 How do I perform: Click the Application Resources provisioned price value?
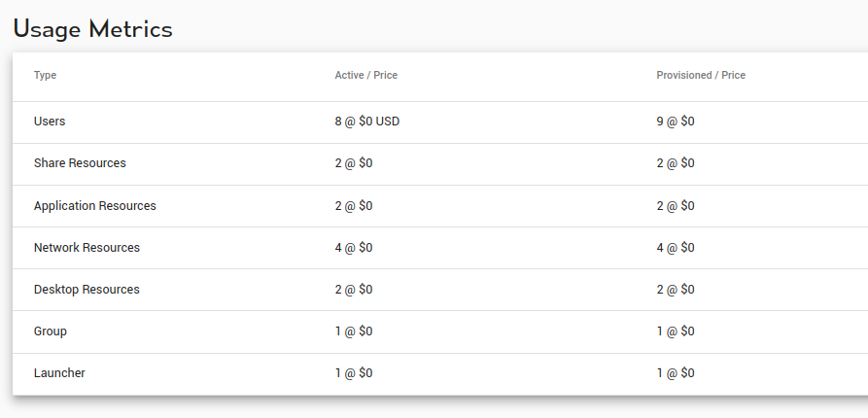pyautogui.click(x=676, y=206)
